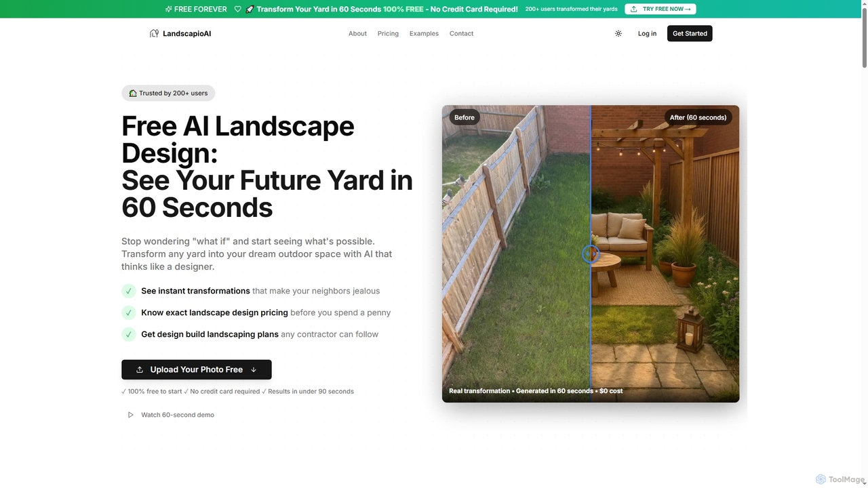Click the before/after comparison slider handle
This screenshot has height=488, width=868.
click(591, 254)
